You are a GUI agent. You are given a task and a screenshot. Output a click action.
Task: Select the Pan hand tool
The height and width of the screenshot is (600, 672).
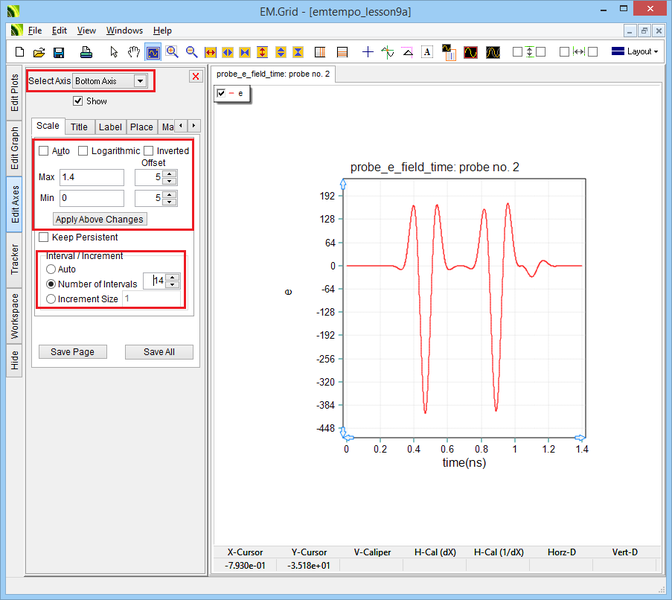click(133, 51)
